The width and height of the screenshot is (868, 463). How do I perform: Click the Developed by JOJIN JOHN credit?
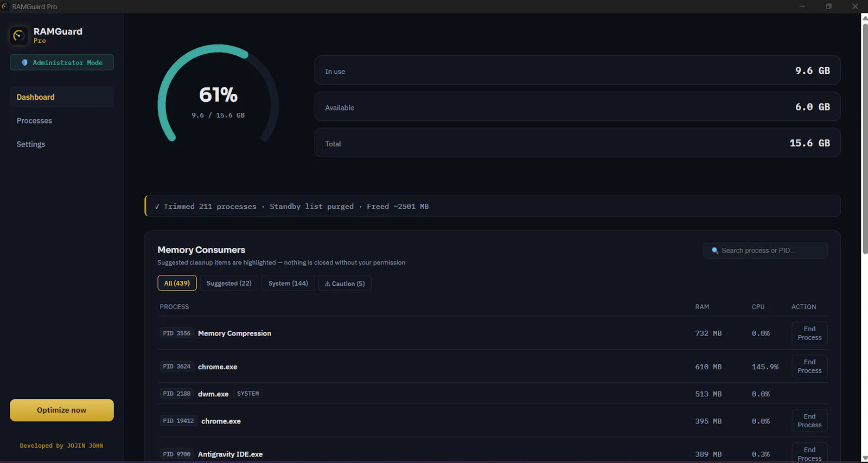(61, 446)
